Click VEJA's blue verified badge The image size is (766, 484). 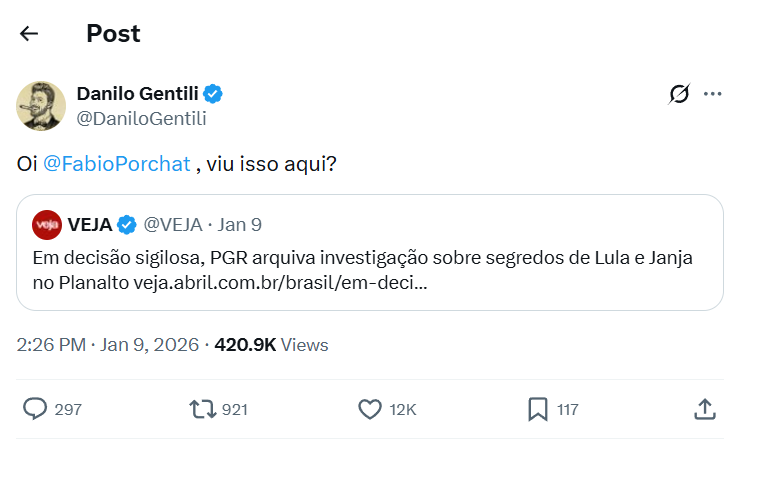127,224
